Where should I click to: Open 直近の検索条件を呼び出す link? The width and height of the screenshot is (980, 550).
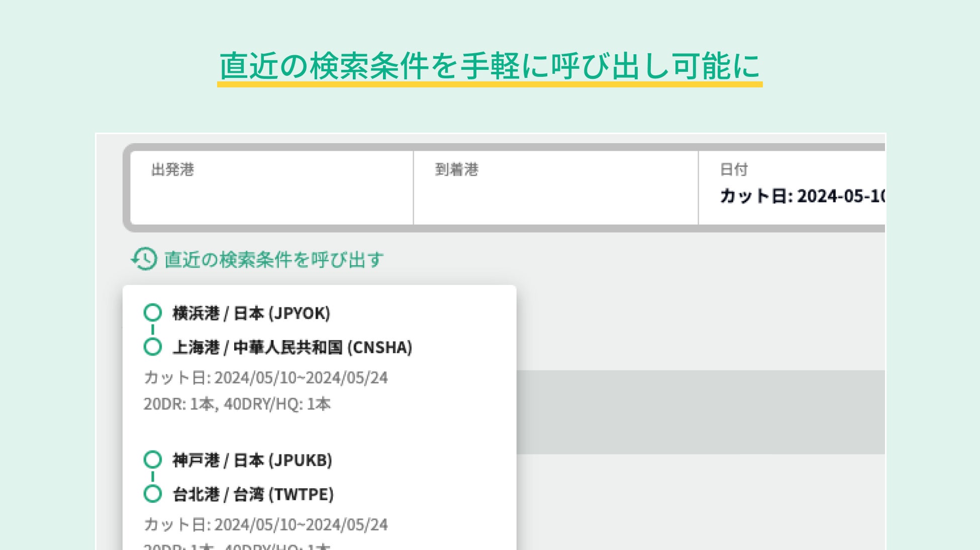point(274,260)
